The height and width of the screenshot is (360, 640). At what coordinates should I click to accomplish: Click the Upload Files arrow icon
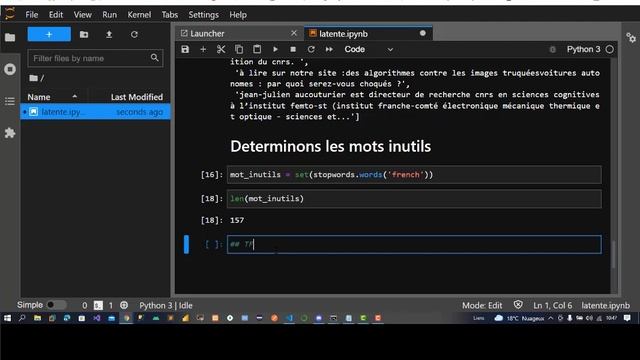109,35
